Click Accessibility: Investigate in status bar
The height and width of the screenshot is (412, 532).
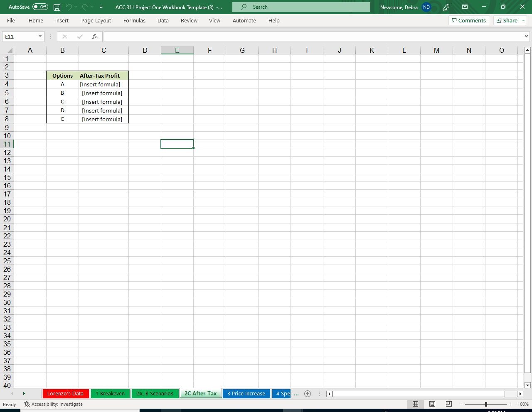coord(53,404)
